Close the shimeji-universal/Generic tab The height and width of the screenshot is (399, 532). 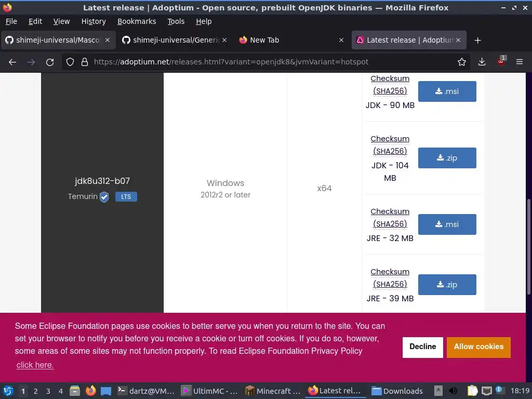click(x=224, y=40)
